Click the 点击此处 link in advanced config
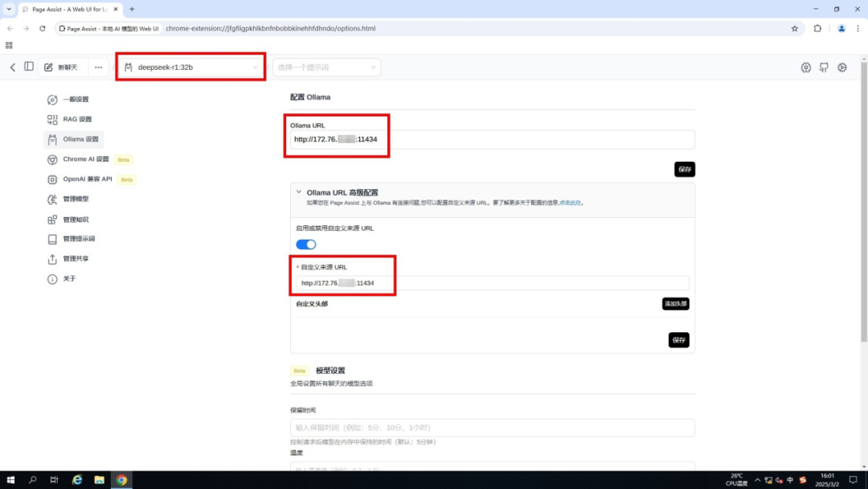Image resolution: width=868 pixels, height=489 pixels. (x=570, y=203)
